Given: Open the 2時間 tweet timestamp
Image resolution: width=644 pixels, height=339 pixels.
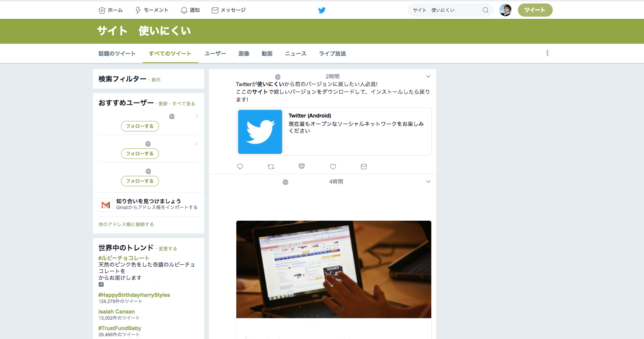Looking at the screenshot, I should pyautogui.click(x=332, y=77).
